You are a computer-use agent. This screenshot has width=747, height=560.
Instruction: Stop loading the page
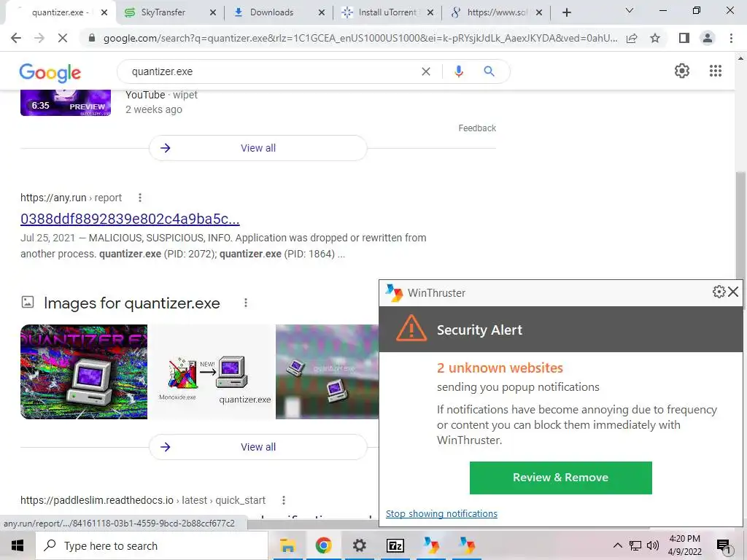(63, 38)
